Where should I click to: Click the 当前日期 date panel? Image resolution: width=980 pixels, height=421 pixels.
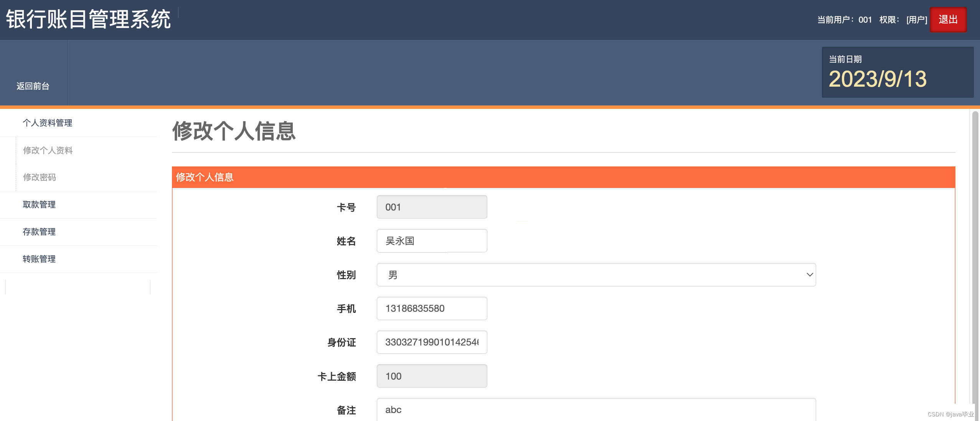[x=897, y=72]
